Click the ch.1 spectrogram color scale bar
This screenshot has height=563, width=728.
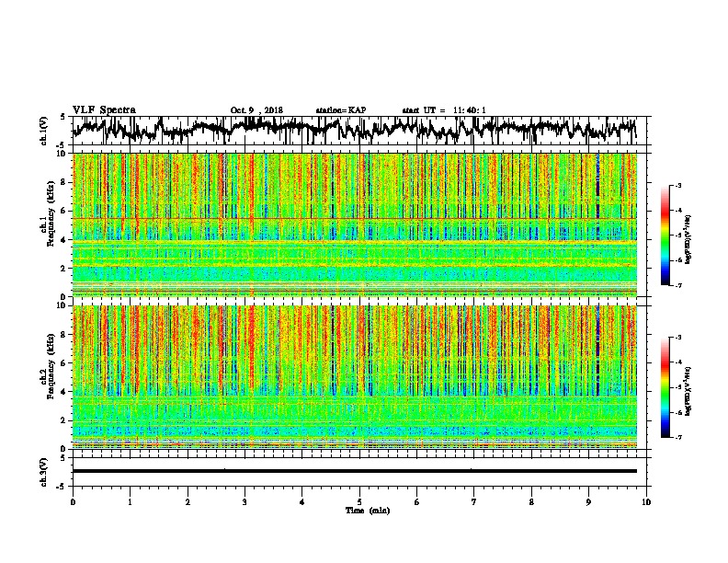pos(665,236)
